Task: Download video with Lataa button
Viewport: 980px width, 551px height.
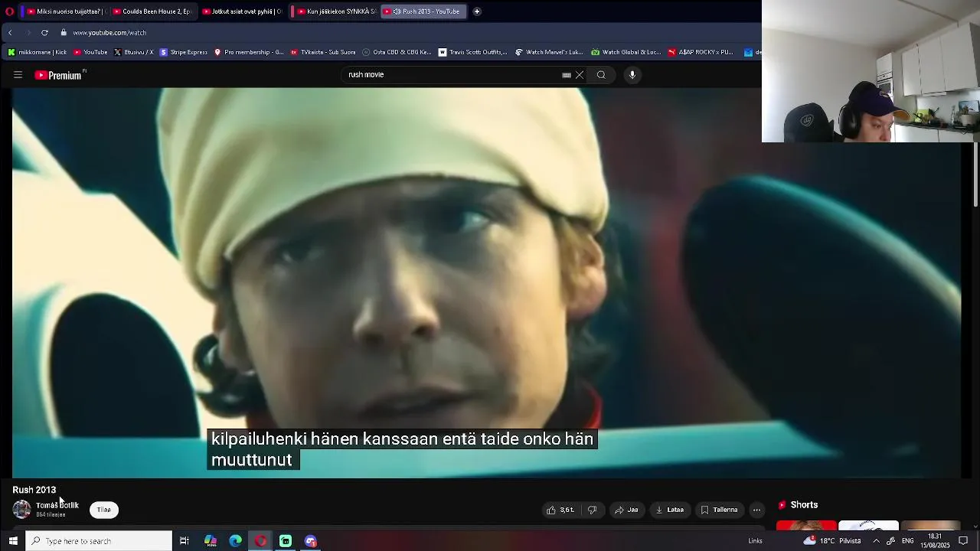Action: [670, 510]
